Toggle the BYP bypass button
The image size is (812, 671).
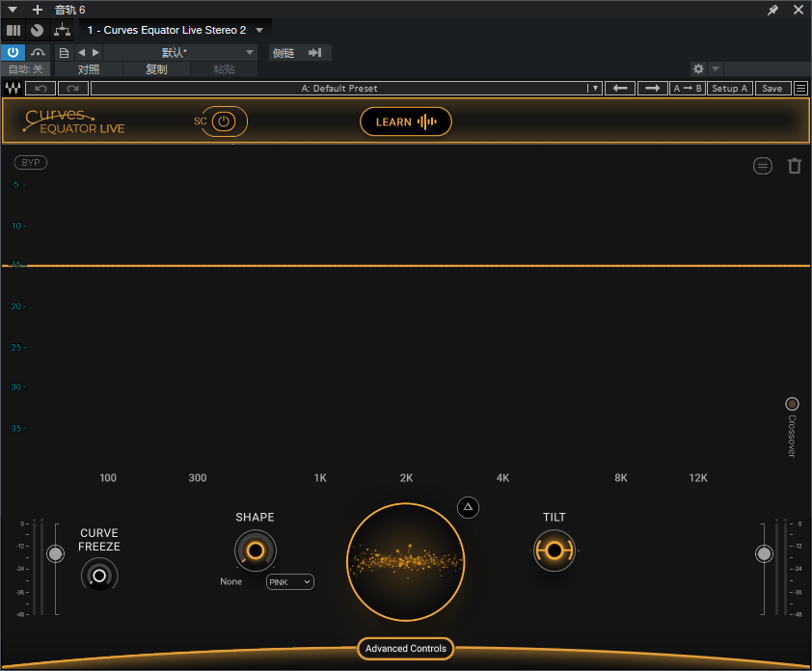tap(31, 163)
